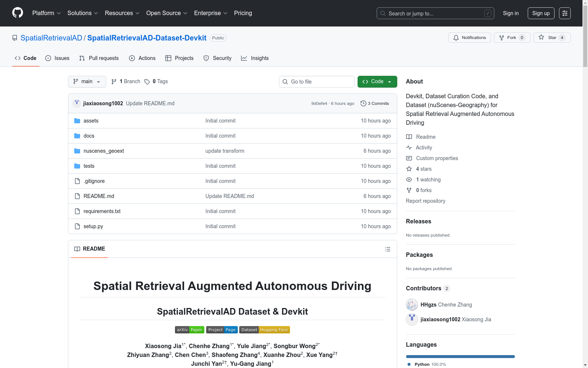588x368 pixels.
Task: Click the README.md file icon
Action: pyautogui.click(x=77, y=196)
